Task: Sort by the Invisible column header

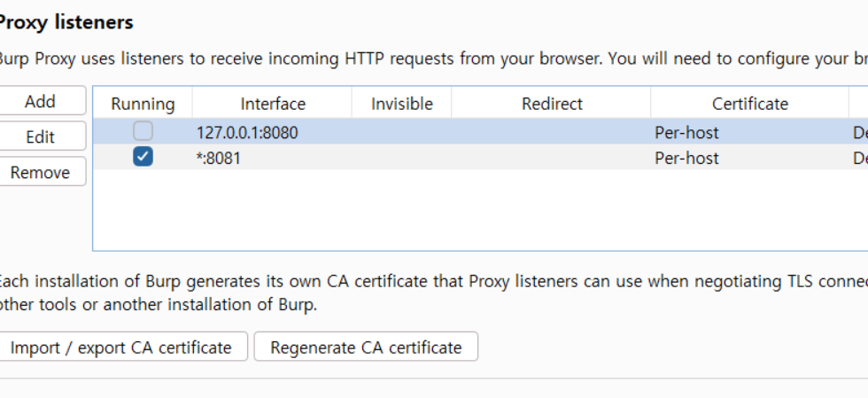Action: [x=402, y=104]
